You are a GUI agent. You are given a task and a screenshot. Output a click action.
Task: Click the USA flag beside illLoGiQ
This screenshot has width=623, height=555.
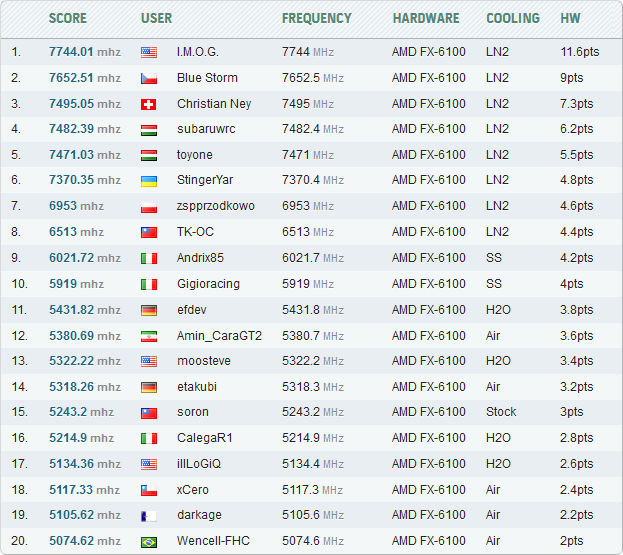click(149, 464)
